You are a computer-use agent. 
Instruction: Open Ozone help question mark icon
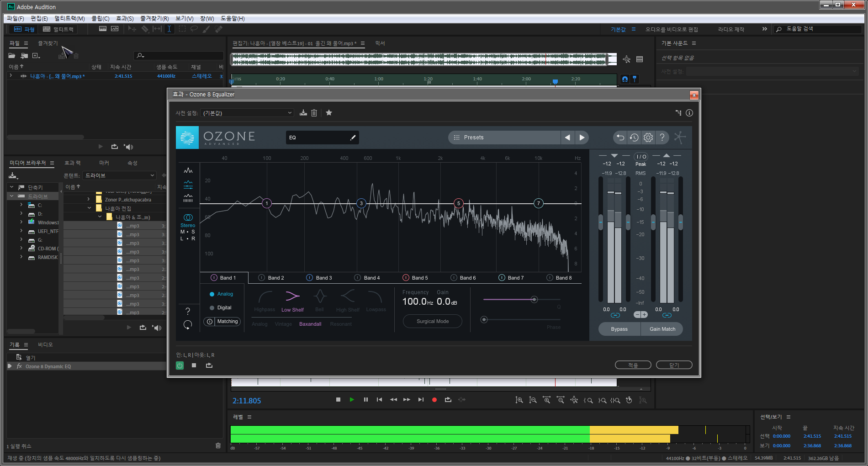[662, 137]
